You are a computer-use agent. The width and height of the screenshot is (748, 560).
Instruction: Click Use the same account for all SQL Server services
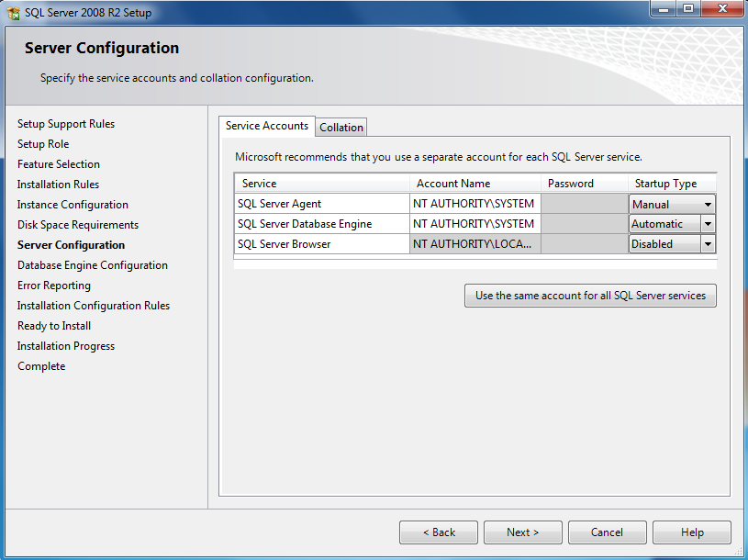point(590,296)
